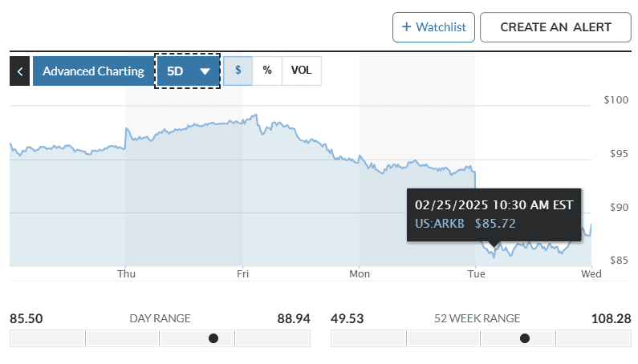Select the 5D time period selector
The height and width of the screenshot is (364, 638).
188,71
